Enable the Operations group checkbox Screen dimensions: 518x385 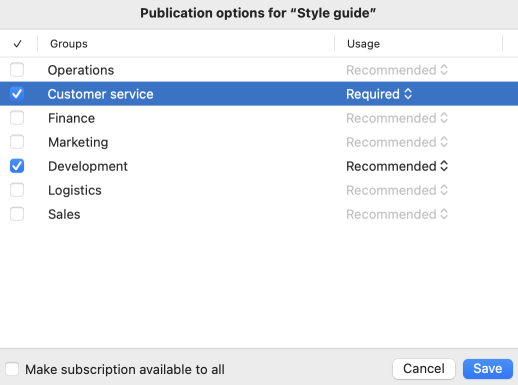17,70
